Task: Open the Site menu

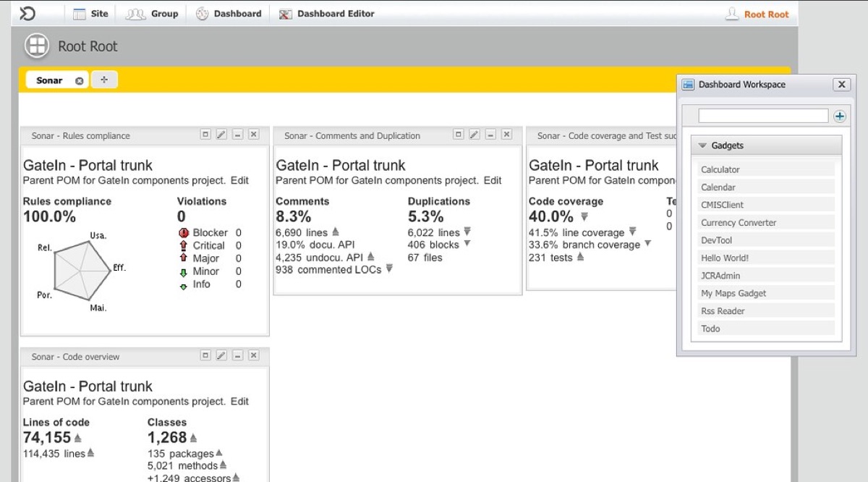Action: tap(90, 14)
